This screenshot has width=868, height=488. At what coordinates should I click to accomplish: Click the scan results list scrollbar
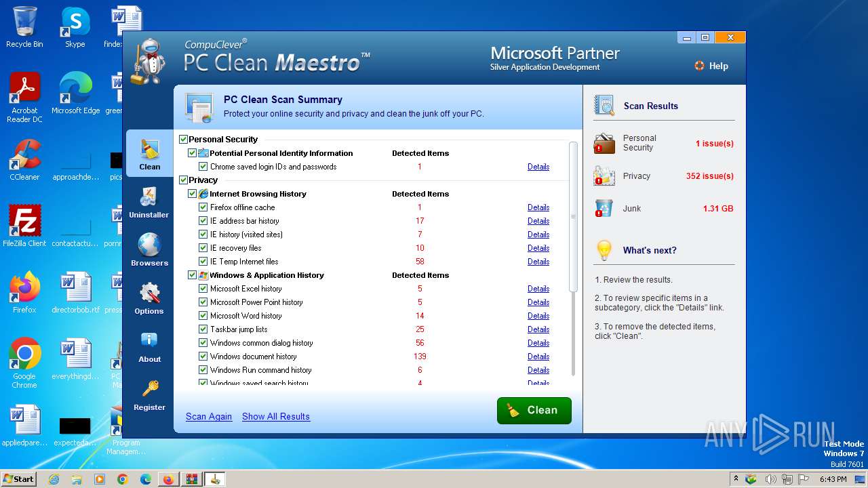click(x=573, y=217)
